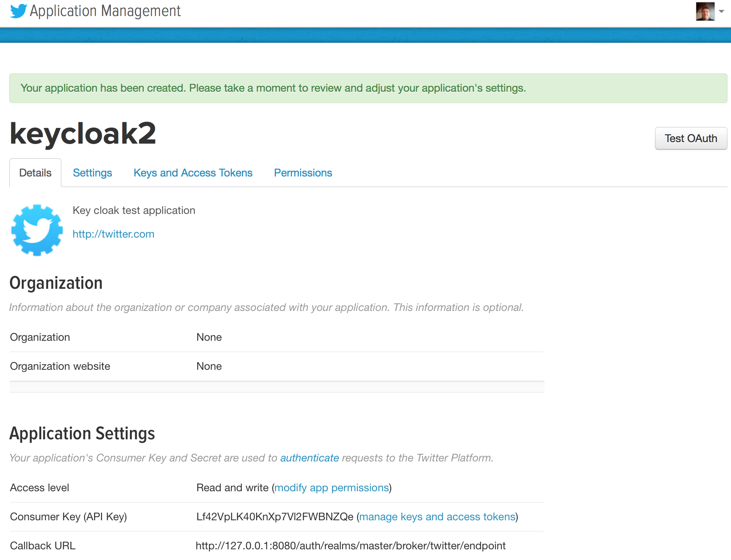Click the Test OAuth button
This screenshot has height=560, width=731.
point(690,138)
